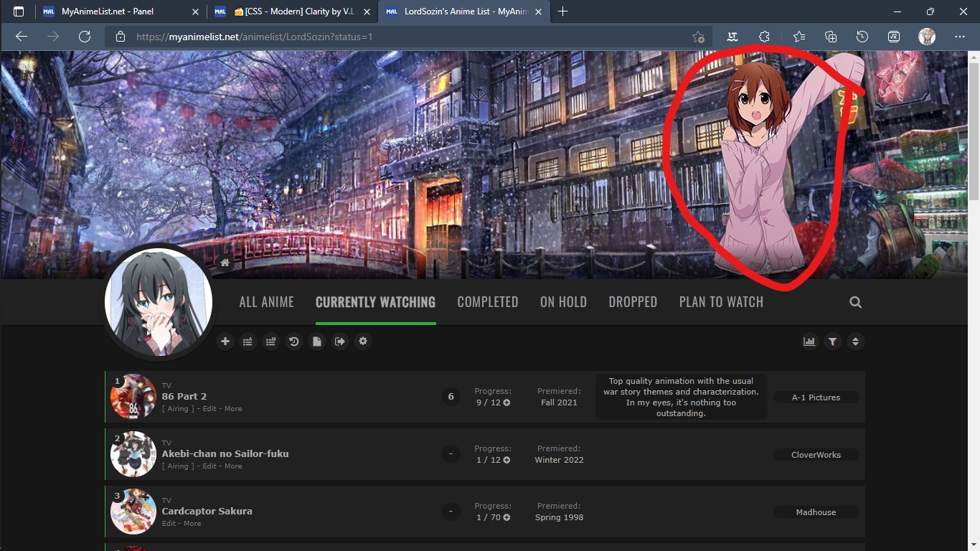Image resolution: width=980 pixels, height=551 pixels.
Task: Click the Akebi-chan cover thumbnail
Action: [x=133, y=454]
